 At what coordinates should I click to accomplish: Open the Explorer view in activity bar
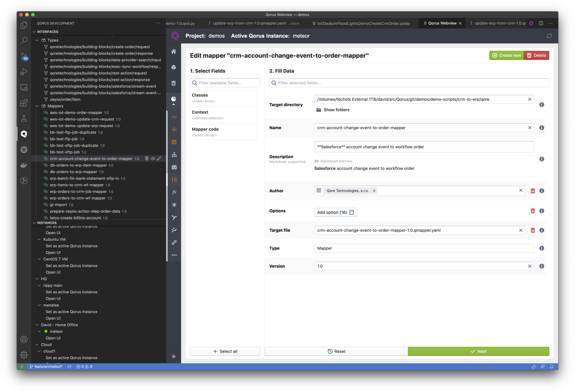[24, 25]
